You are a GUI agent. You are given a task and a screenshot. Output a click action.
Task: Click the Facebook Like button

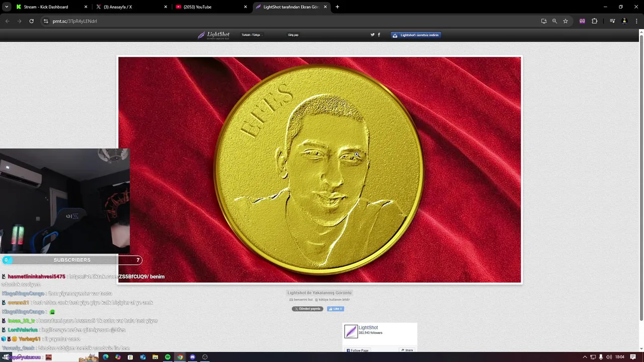coord(336,309)
